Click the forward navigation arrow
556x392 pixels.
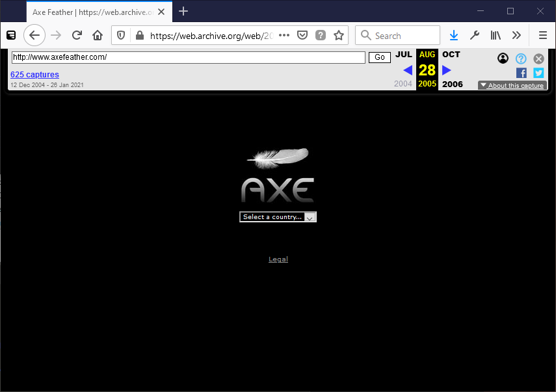(56, 36)
